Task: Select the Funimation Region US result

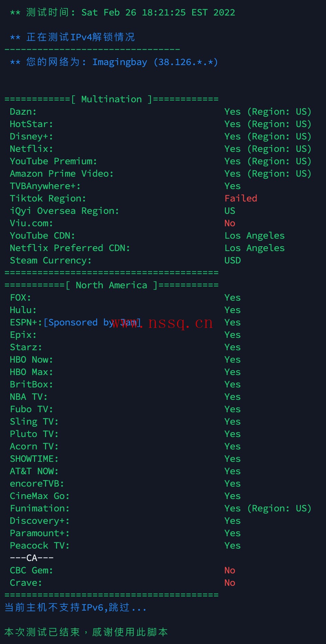Action: click(x=268, y=508)
